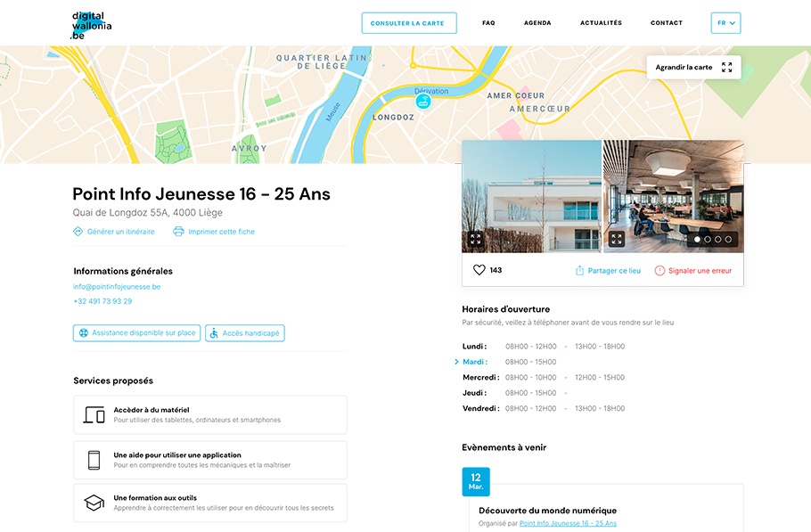Click the digital wallonia.be logo
The image size is (811, 532).
(92, 25)
